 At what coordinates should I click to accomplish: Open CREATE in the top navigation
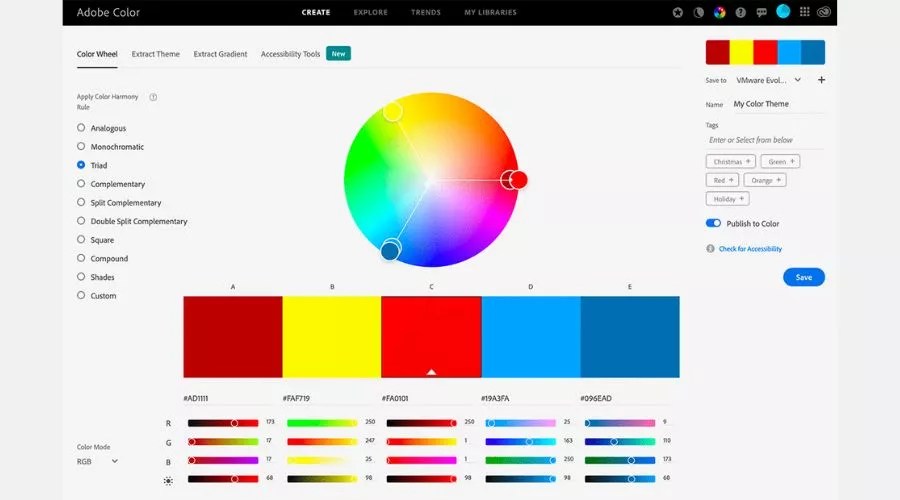click(316, 12)
